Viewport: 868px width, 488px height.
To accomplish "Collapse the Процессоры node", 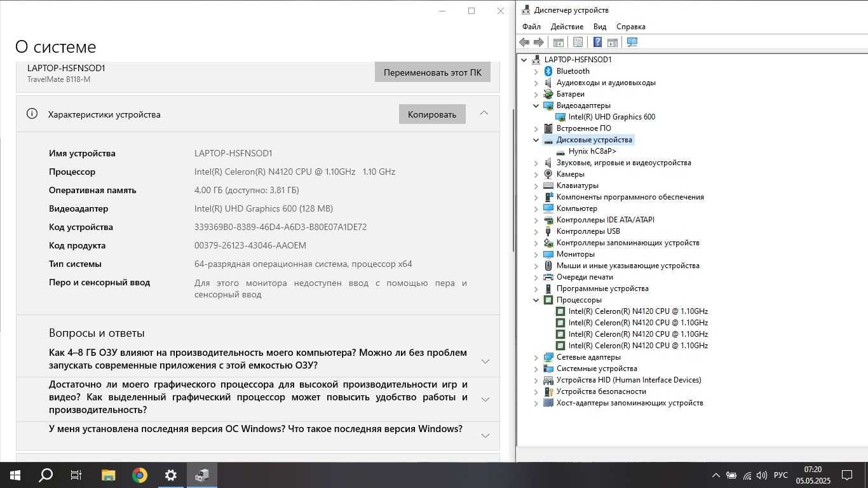I will (x=536, y=300).
